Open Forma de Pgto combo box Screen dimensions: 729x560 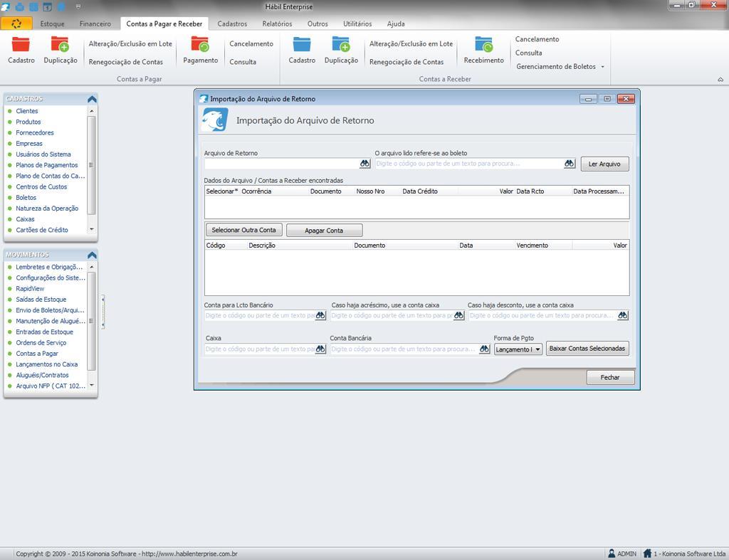[518, 349]
